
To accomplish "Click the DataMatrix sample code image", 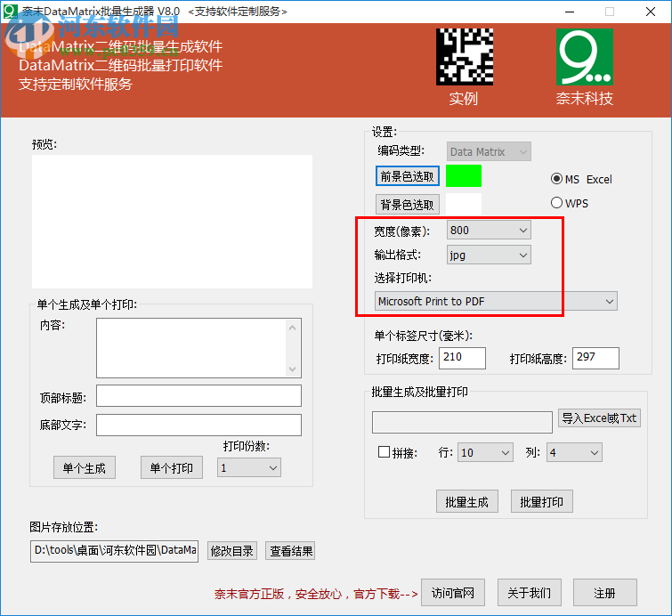I will click(x=464, y=57).
